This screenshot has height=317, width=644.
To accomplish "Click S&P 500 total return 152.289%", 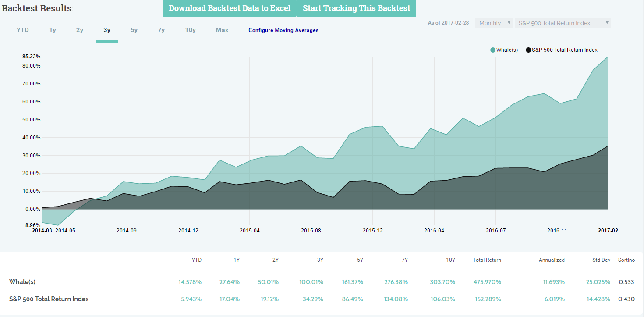I will [x=488, y=299].
